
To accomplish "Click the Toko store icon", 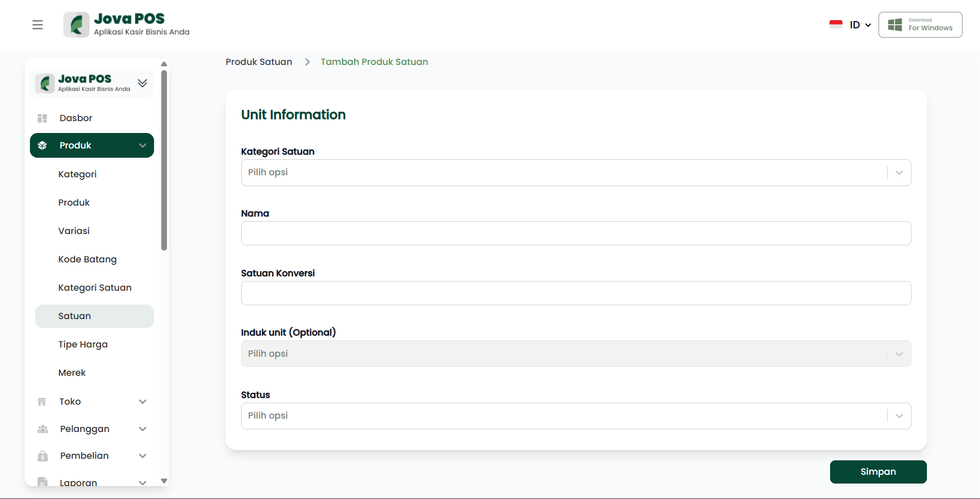I will tap(42, 402).
